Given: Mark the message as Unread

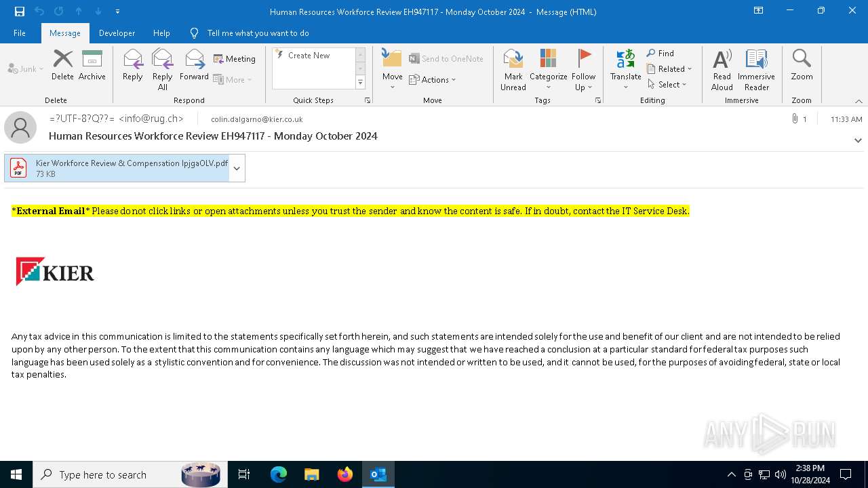Looking at the screenshot, I should pyautogui.click(x=513, y=69).
